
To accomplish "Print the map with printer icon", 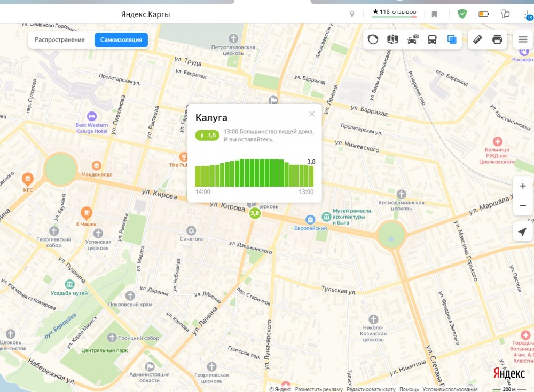I will pyautogui.click(x=497, y=39).
